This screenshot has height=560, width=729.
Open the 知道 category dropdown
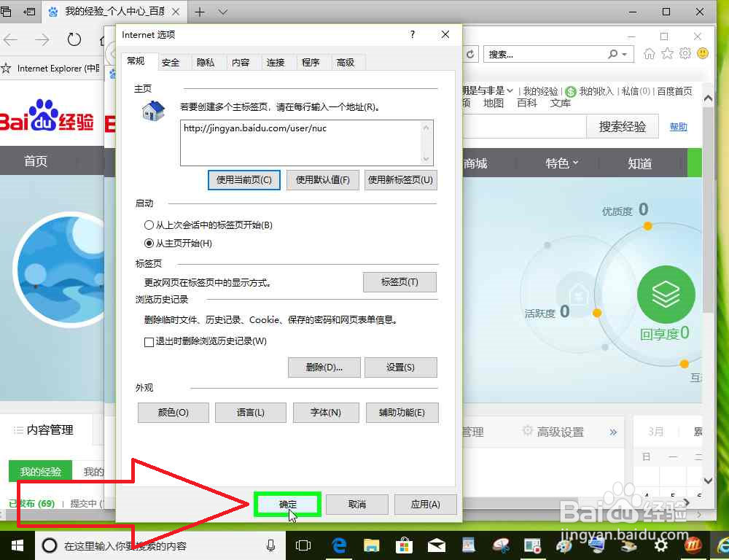639,163
